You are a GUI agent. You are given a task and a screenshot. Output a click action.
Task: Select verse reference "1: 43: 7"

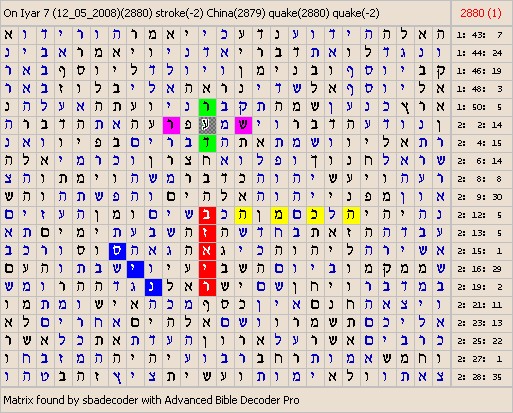coord(479,35)
